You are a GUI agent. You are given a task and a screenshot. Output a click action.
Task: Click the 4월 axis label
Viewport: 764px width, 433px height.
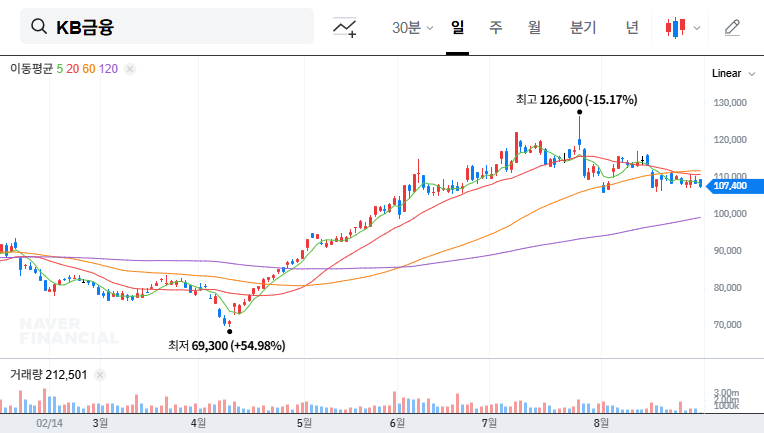(198, 423)
